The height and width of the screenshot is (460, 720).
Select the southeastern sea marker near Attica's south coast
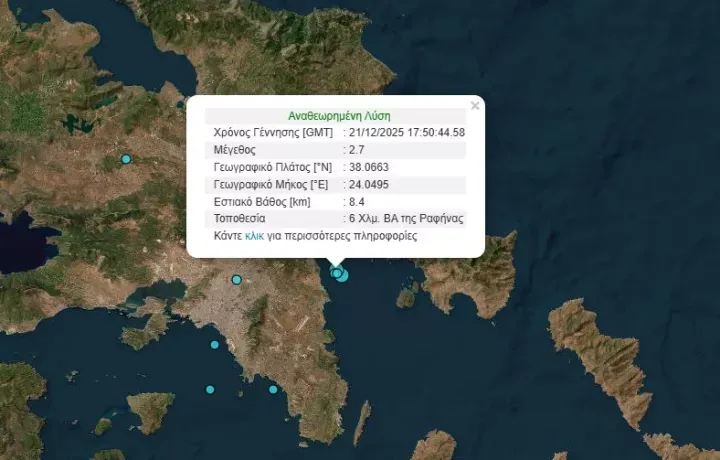coord(273,389)
